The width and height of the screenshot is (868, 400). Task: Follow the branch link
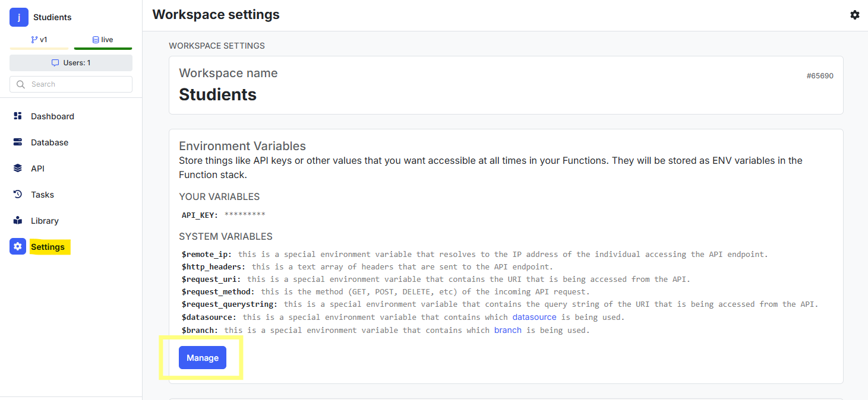(507, 330)
